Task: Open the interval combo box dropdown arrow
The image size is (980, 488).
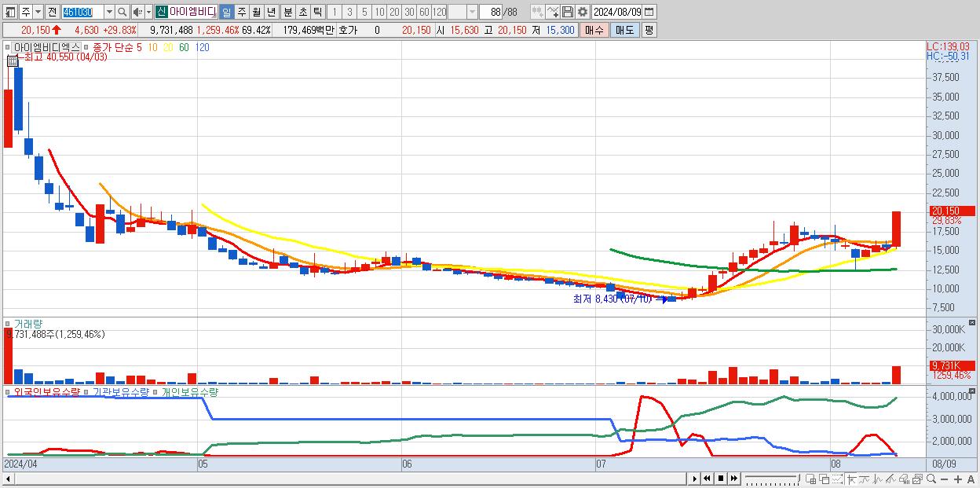Action: (472, 12)
